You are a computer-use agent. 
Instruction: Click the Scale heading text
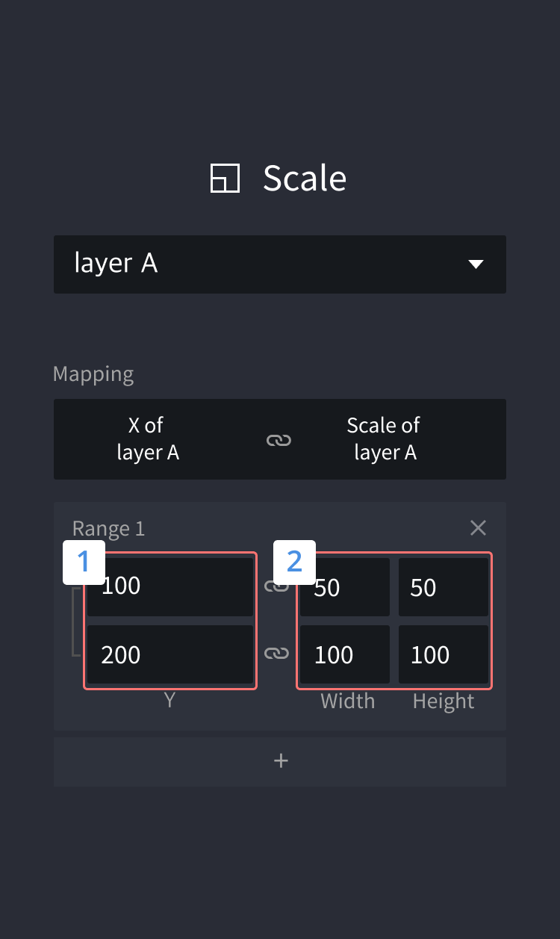pyautogui.click(x=305, y=179)
